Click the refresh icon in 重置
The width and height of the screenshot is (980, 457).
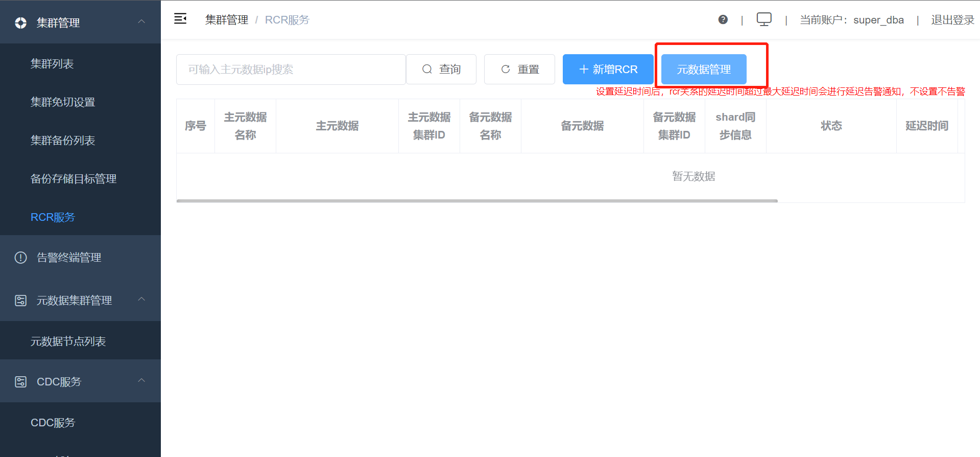[x=506, y=69]
